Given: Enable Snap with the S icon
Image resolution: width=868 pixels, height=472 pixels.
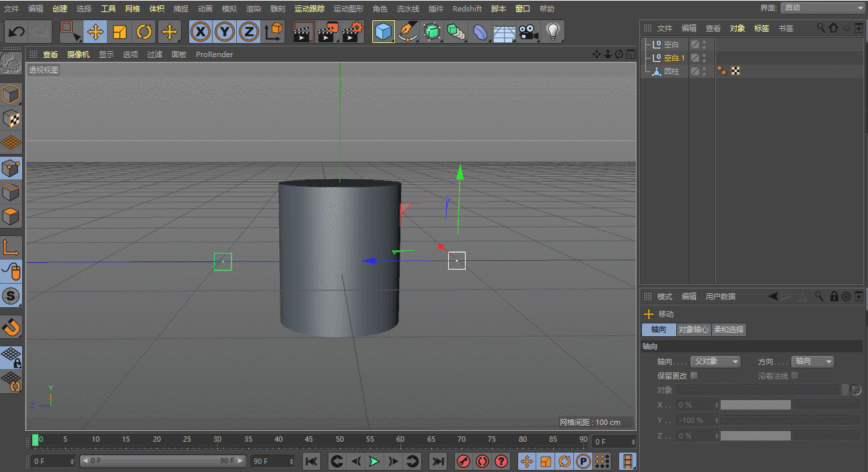Looking at the screenshot, I should (11, 296).
